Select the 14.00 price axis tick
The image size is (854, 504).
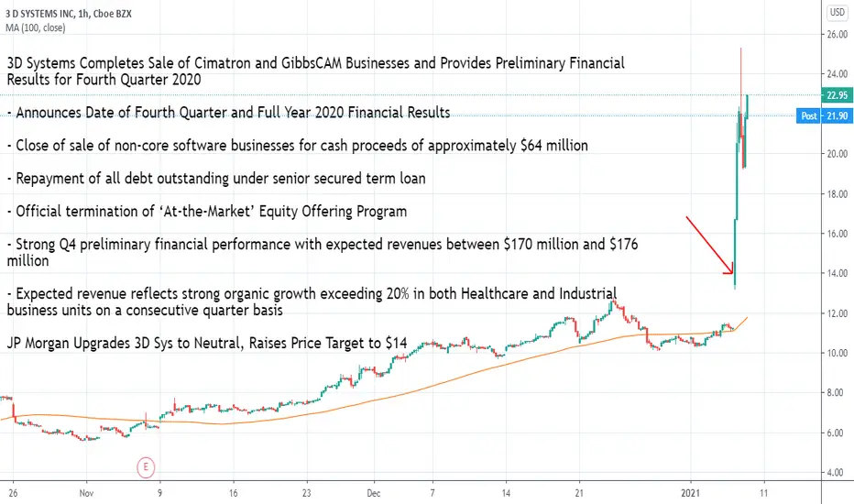click(x=838, y=273)
